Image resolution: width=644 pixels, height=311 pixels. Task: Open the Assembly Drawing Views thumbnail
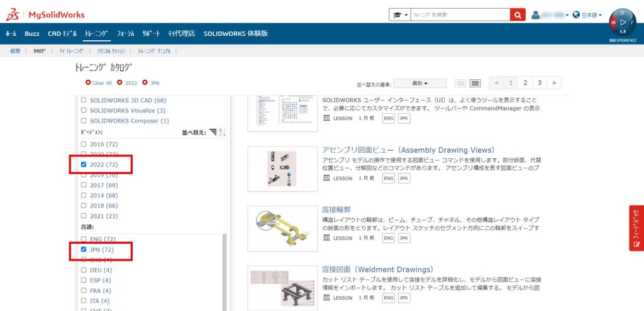tap(282, 168)
